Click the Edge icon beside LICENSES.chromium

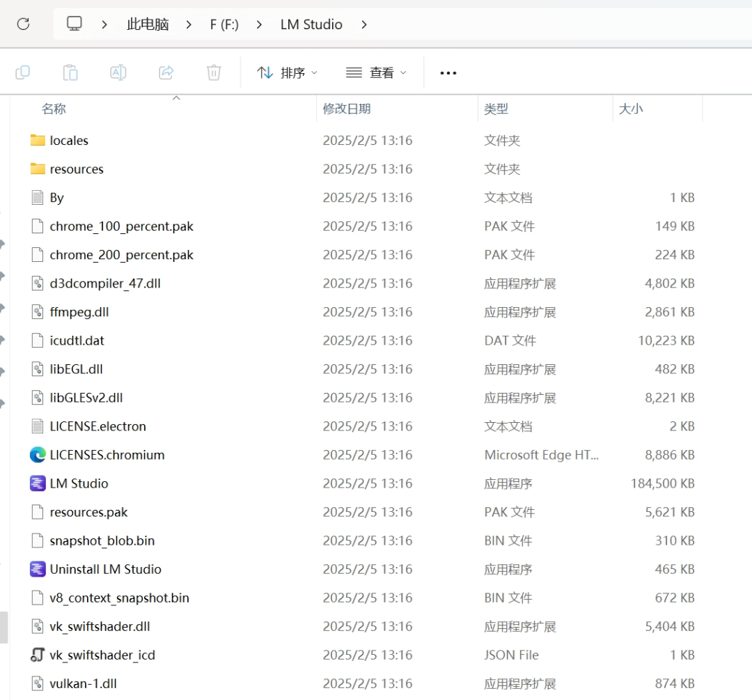tap(38, 455)
